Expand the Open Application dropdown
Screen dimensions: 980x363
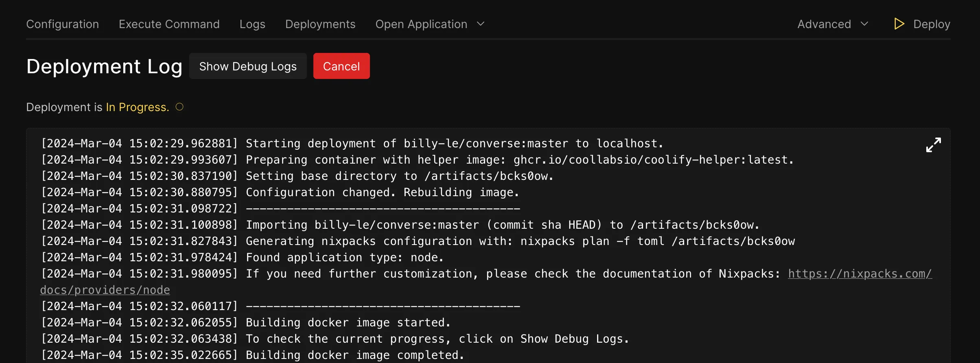(x=430, y=24)
